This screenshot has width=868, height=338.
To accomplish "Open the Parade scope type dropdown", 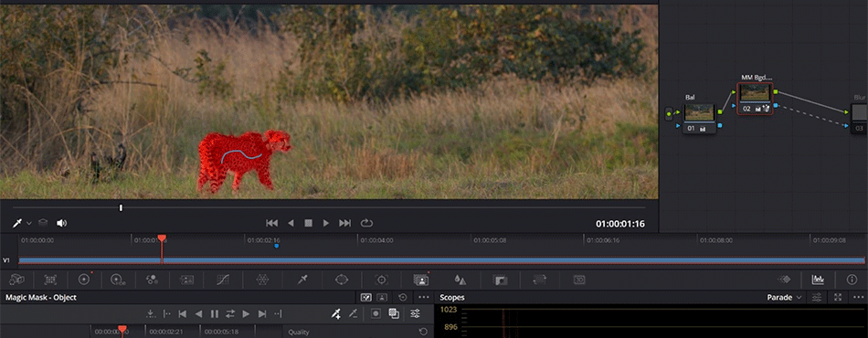I will pyautogui.click(x=785, y=298).
